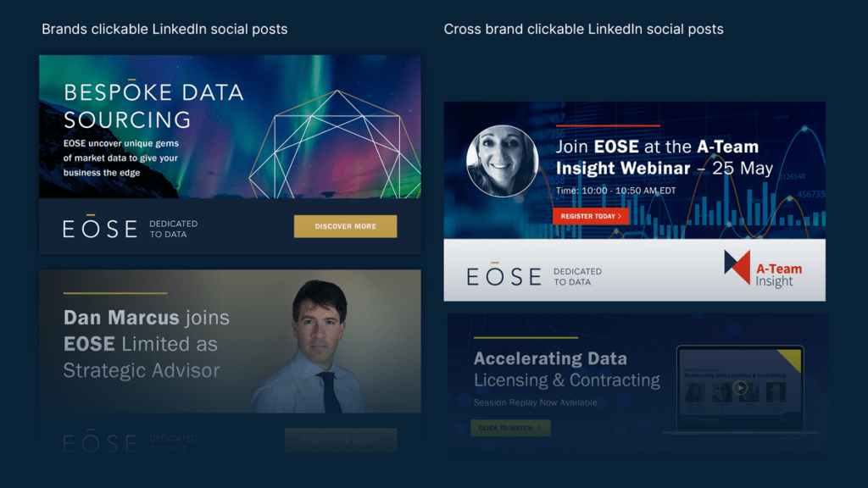Click the Dan Marcus joins EOSE headline
This screenshot has height=488, width=868.
pyautogui.click(x=146, y=343)
